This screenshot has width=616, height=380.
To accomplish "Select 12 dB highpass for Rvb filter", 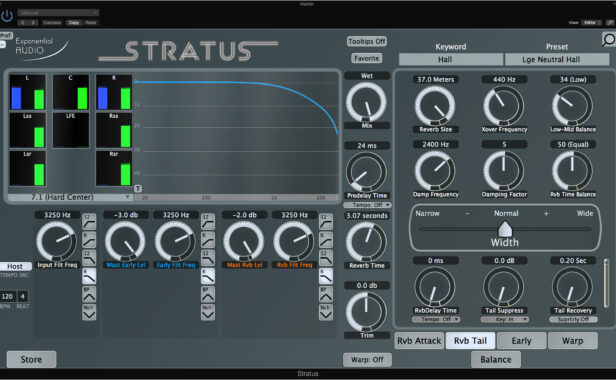I will (326, 222).
